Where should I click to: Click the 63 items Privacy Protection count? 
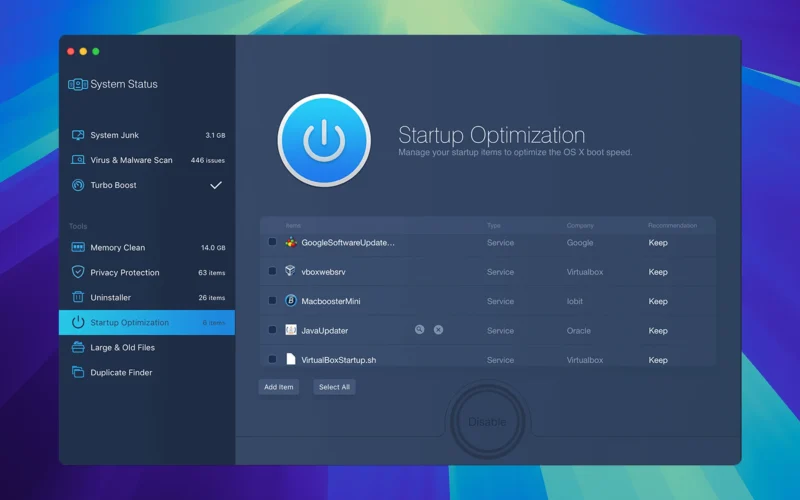212,272
